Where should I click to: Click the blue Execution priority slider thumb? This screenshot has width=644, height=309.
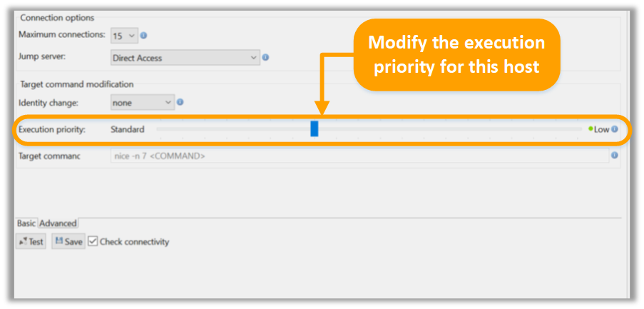click(x=315, y=128)
